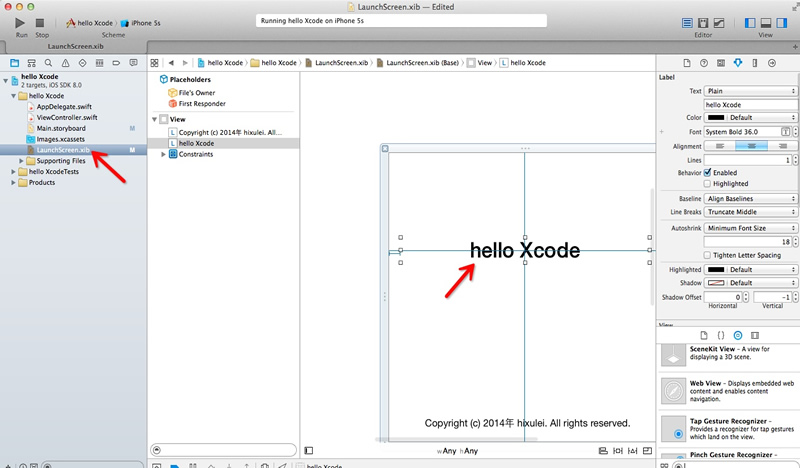Show the Assistant editor
Image resolution: width=800 pixels, height=468 pixels.
coord(703,23)
